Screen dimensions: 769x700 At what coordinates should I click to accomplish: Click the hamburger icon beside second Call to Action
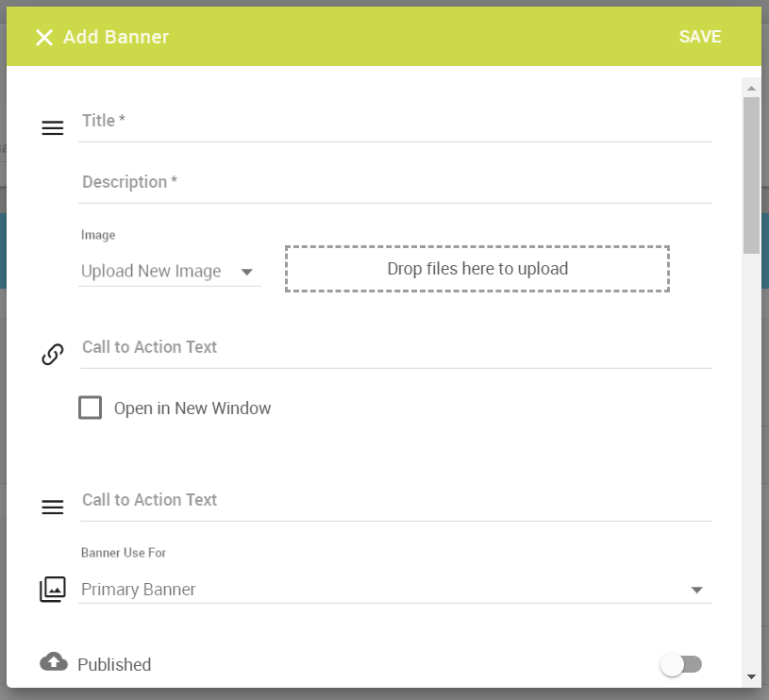point(53,507)
